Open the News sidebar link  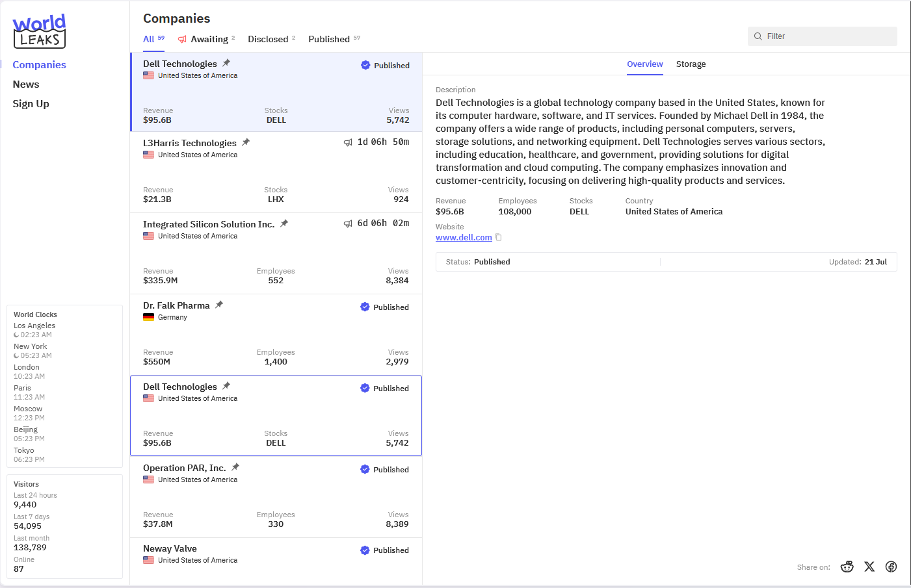pyautogui.click(x=26, y=84)
